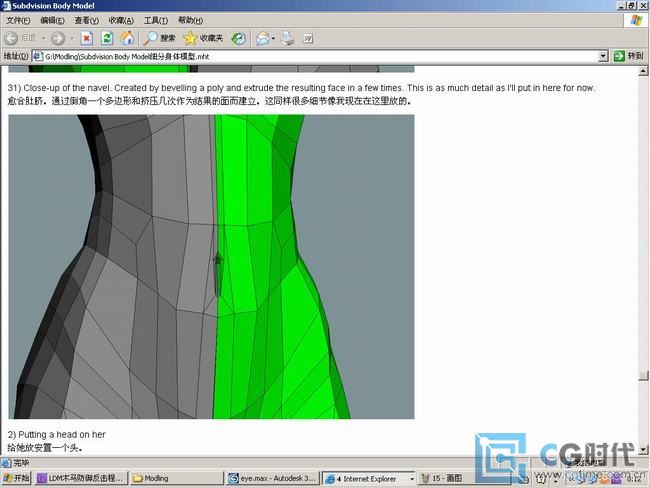Image resolution: width=650 pixels, height=488 pixels.
Task: Open the History/media round icon
Action: click(x=238, y=39)
